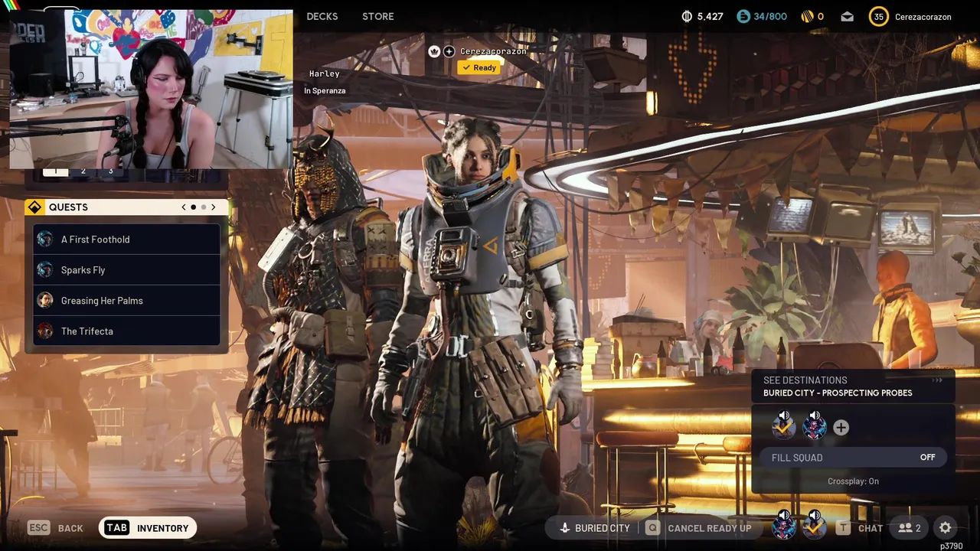Switch to loadout tab 3
The width and height of the screenshot is (980, 551).
point(110,171)
